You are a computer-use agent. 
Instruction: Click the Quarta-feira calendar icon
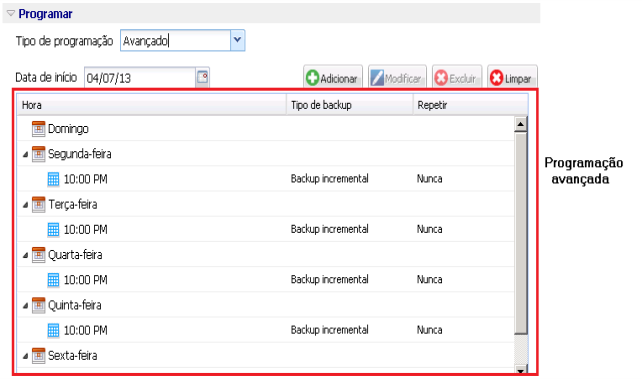[x=38, y=255]
